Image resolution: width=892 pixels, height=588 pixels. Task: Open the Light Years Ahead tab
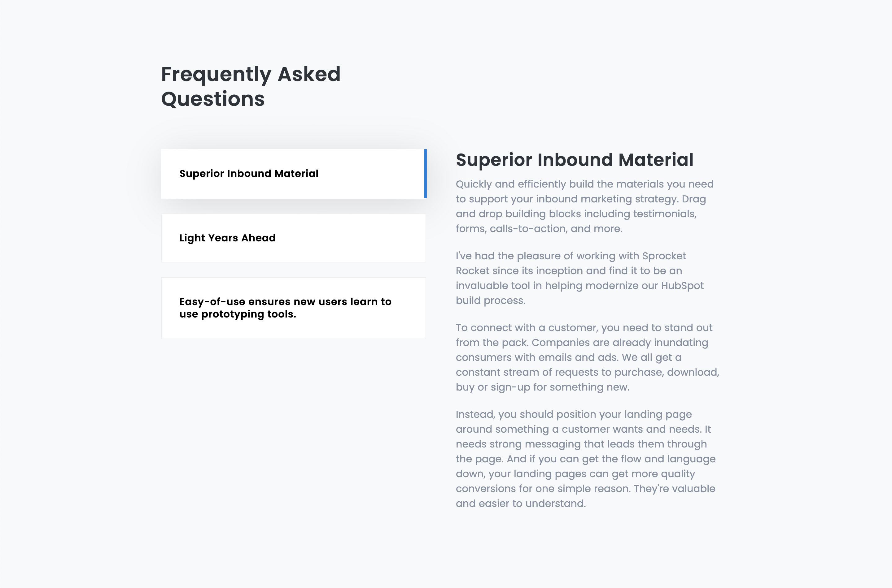293,238
